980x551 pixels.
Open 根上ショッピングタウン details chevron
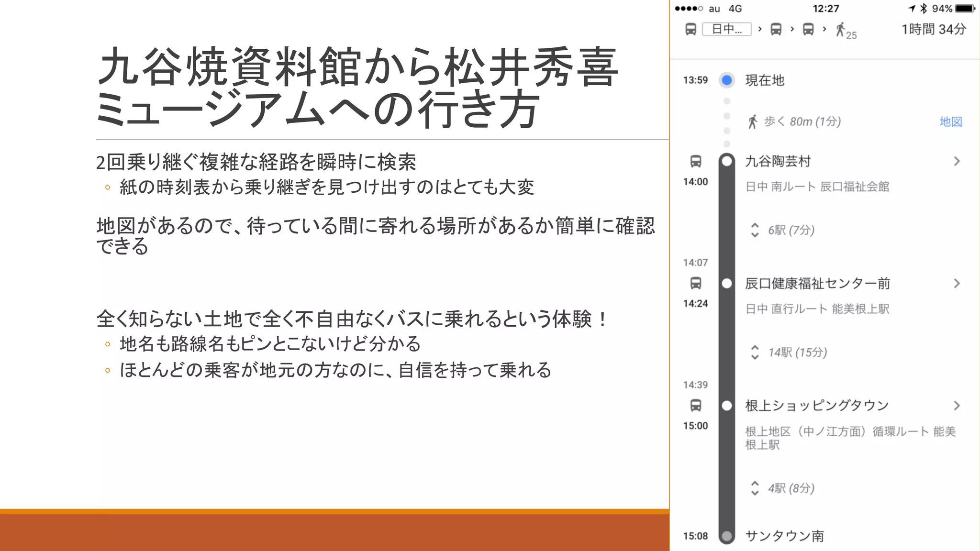click(x=957, y=406)
